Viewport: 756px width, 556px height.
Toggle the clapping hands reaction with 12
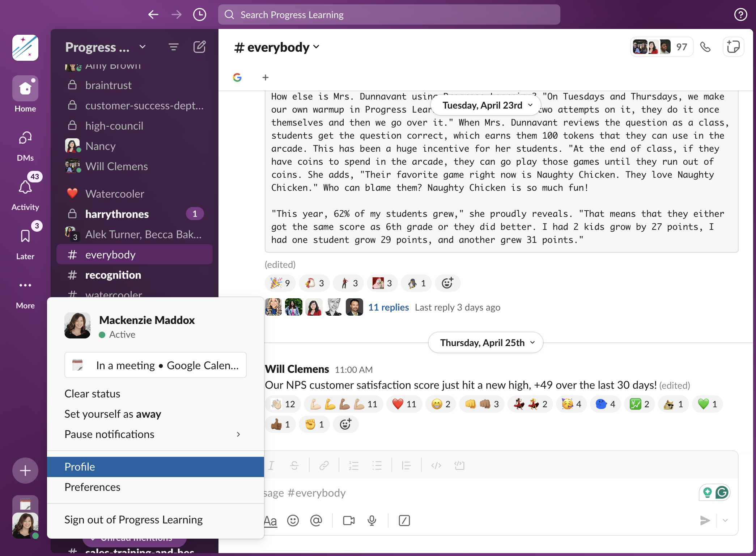click(x=283, y=404)
